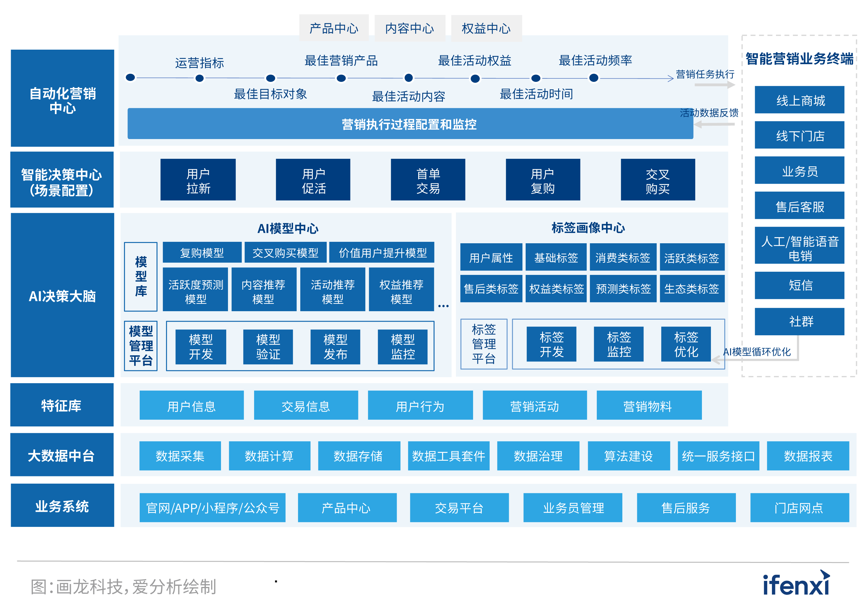
Task: Click the 官网/APP/小程序/公众号 box
Action: click(x=213, y=507)
